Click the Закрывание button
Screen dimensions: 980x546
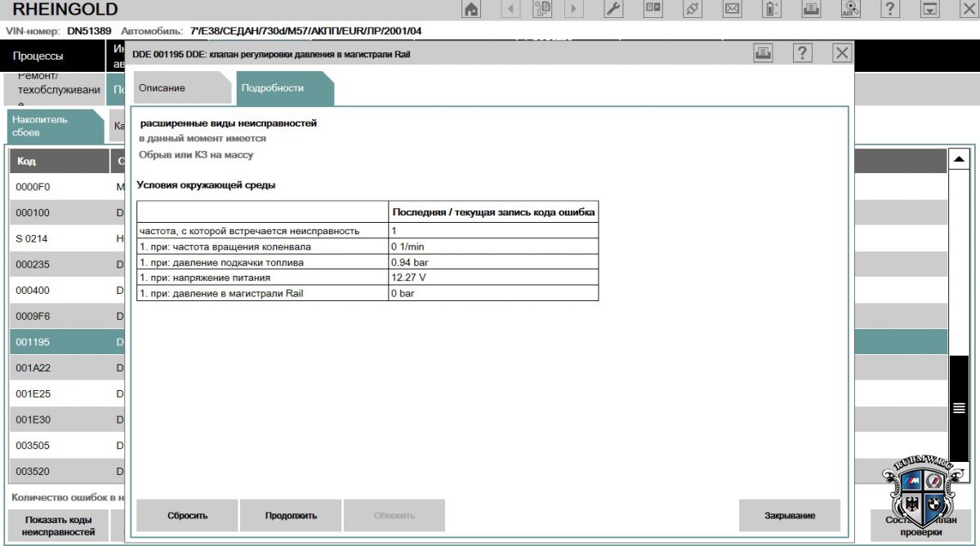pos(790,516)
